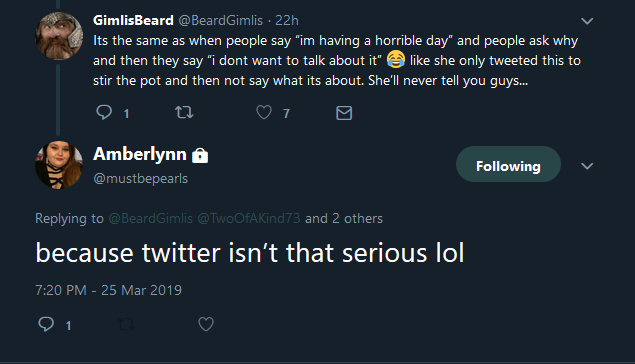Viewport: 635px width, 364px height.
Task: Open the @TwoOfAKind73 mention link
Action: (249, 219)
